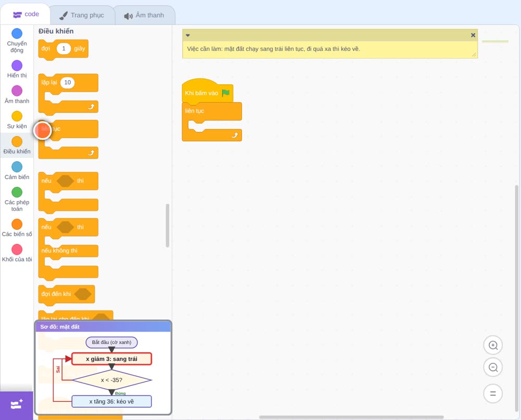Screen dimensions: 521x420
Task: Select the Điều khiển category circle
Action: tap(17, 142)
